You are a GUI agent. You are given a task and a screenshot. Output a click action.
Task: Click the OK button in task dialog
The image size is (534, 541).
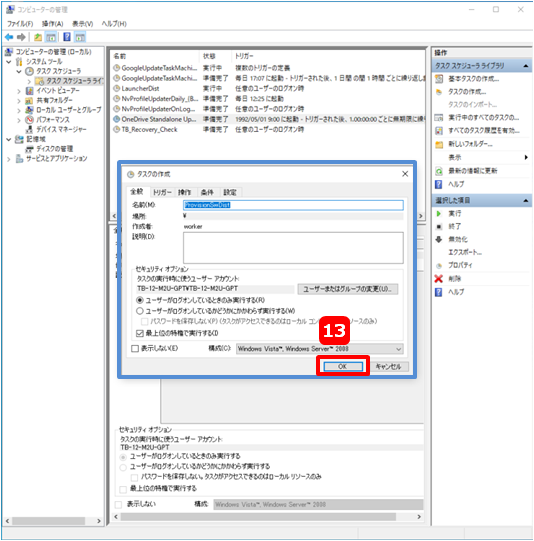(343, 366)
